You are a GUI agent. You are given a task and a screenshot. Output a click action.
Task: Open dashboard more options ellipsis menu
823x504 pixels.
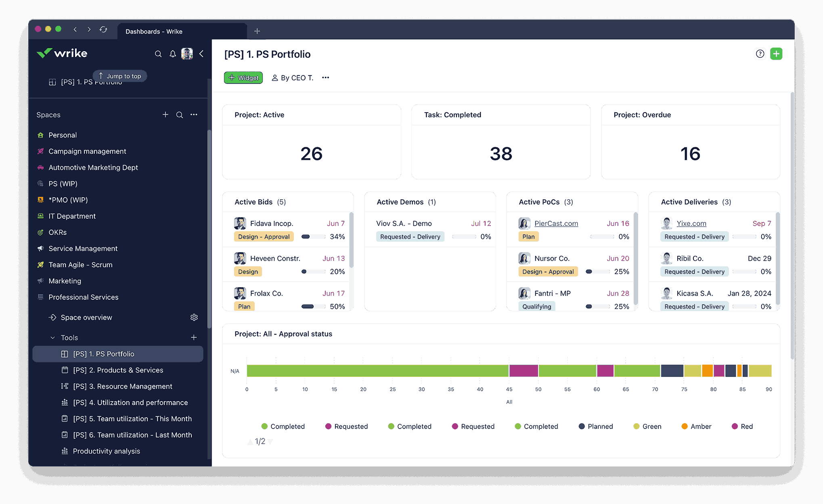325,77
